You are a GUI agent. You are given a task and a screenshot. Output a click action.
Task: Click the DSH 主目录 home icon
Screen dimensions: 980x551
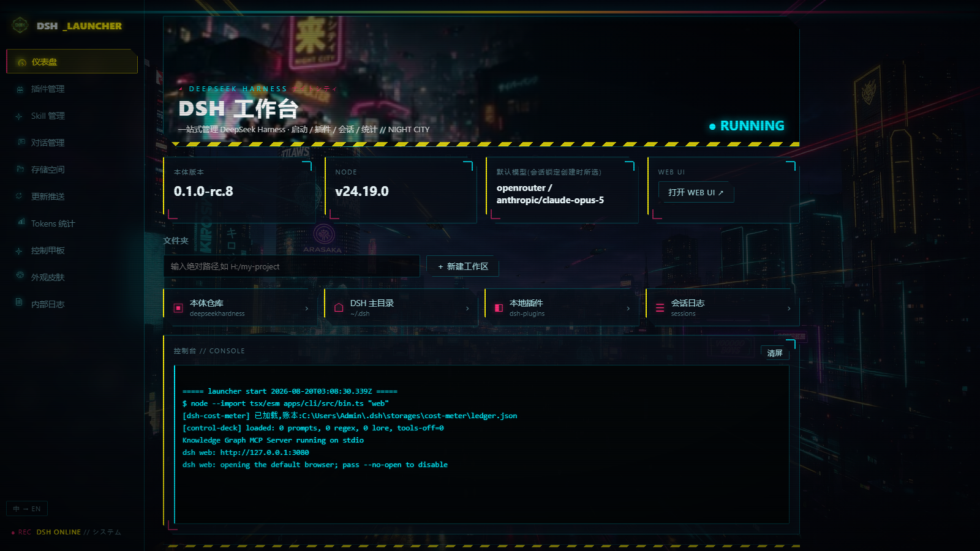coord(339,308)
